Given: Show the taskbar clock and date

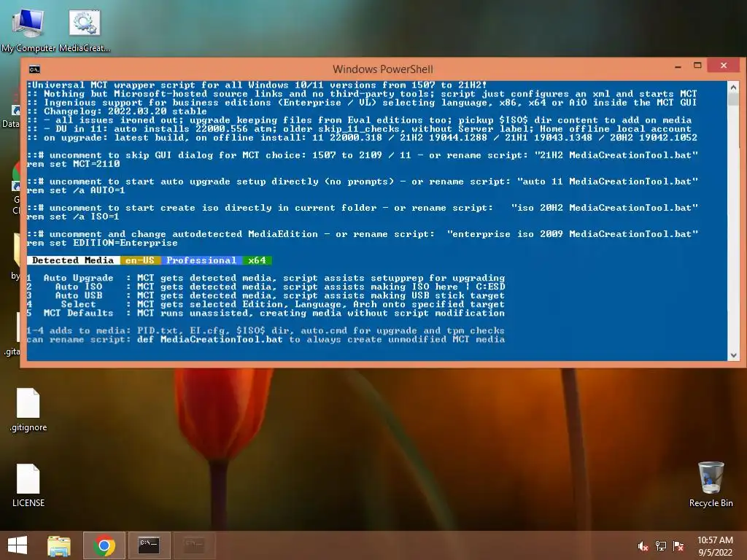Looking at the screenshot, I should (715, 546).
